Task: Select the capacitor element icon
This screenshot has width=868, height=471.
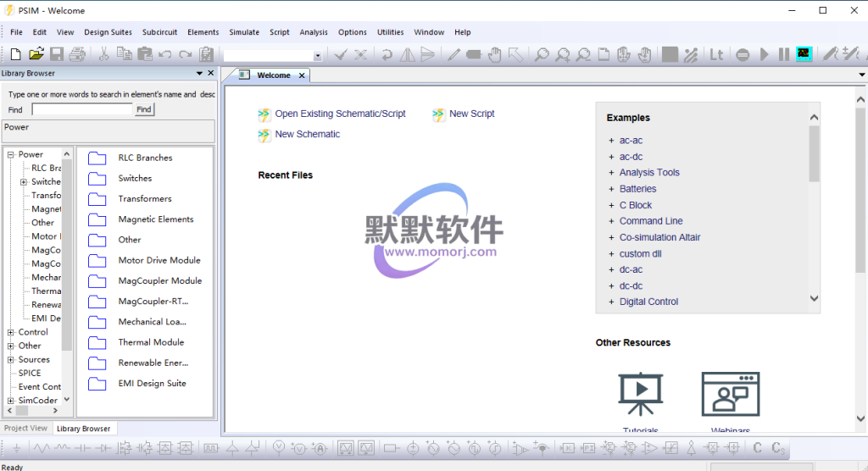Action: click(82, 448)
